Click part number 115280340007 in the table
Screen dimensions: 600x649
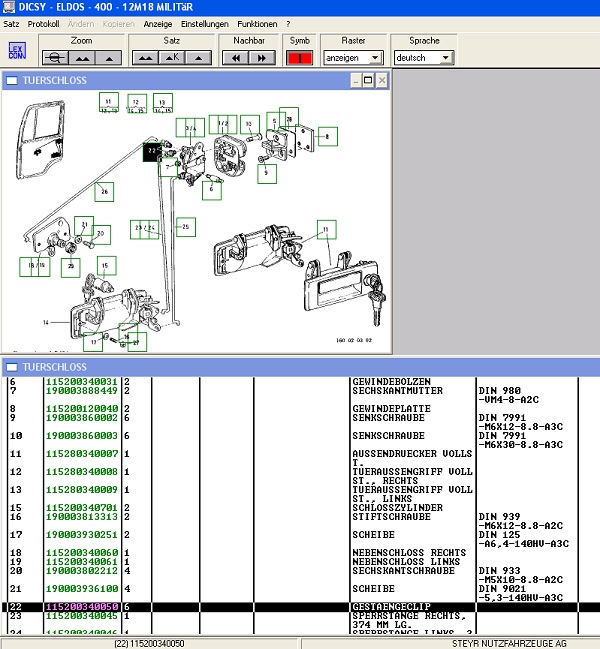(81, 453)
